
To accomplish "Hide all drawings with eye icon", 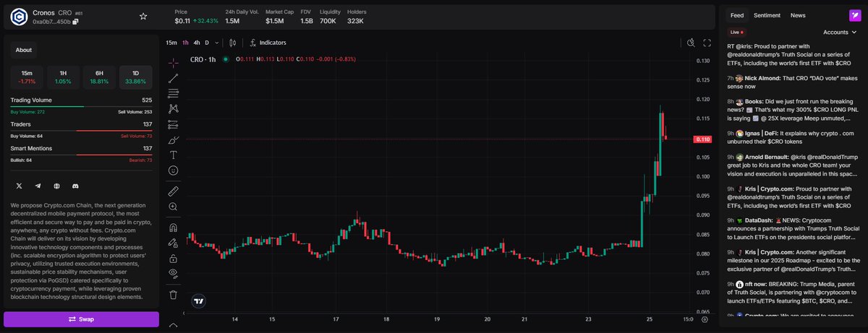I will [x=174, y=273].
